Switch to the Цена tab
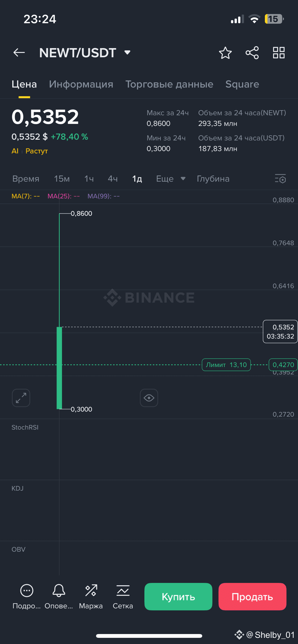 tap(24, 84)
